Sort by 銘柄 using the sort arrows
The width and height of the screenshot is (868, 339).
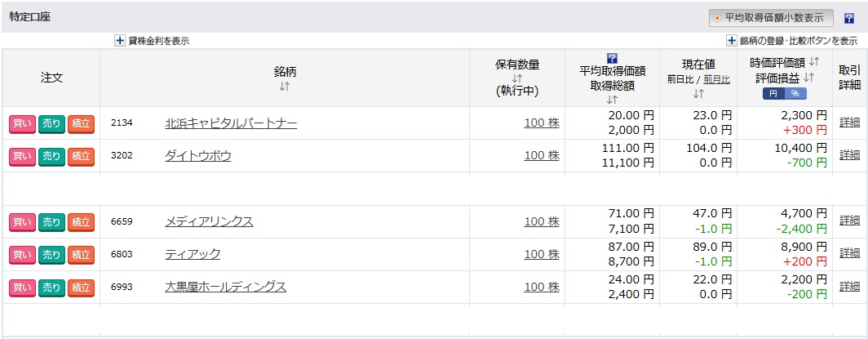[x=285, y=87]
